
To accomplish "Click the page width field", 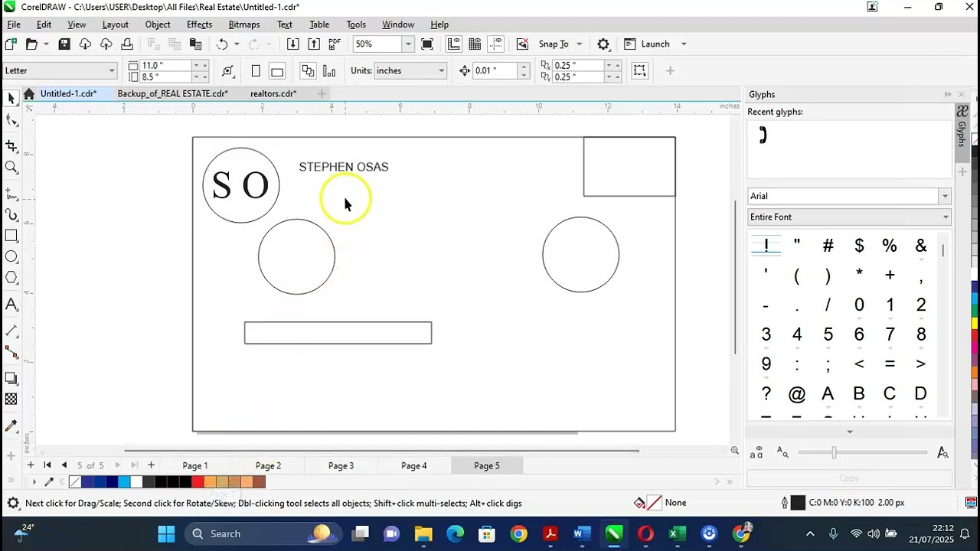I will pyautogui.click(x=166, y=66).
